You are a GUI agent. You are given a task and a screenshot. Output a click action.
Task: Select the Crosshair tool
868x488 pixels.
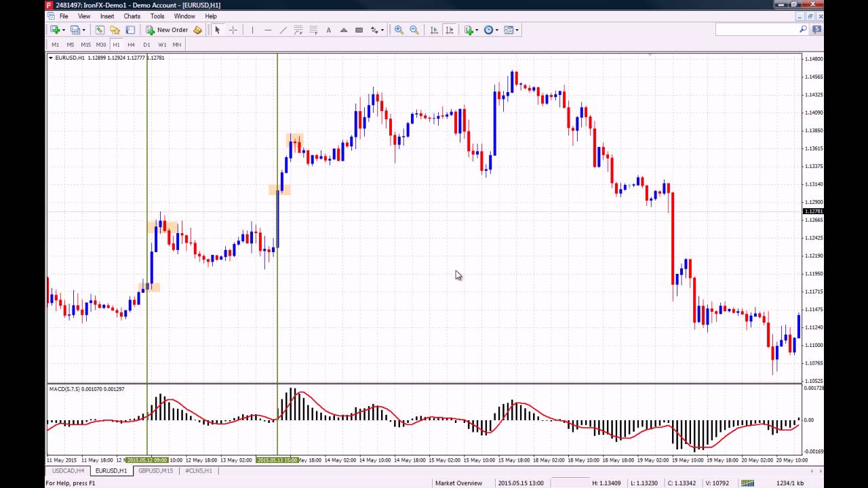click(x=233, y=30)
